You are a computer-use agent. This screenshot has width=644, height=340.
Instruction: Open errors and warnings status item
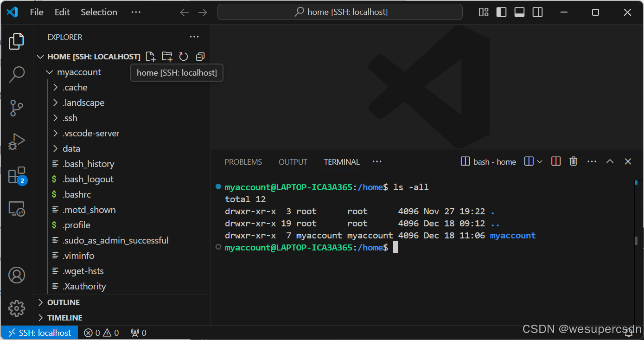(101, 333)
